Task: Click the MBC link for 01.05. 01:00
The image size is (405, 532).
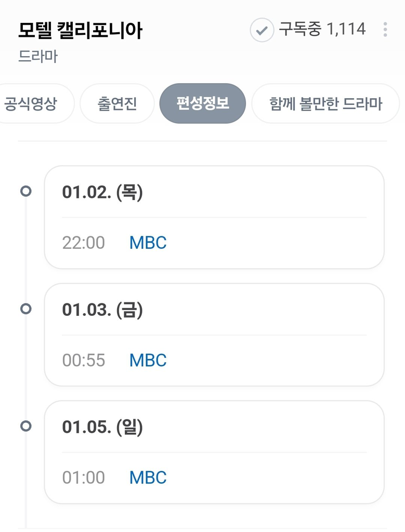Action: point(148,477)
